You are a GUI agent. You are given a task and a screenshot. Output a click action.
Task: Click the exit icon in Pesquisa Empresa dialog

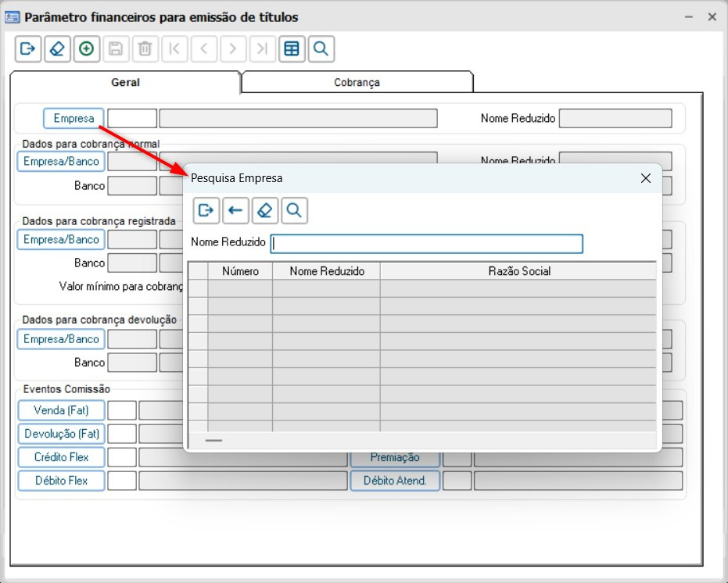[x=206, y=211]
